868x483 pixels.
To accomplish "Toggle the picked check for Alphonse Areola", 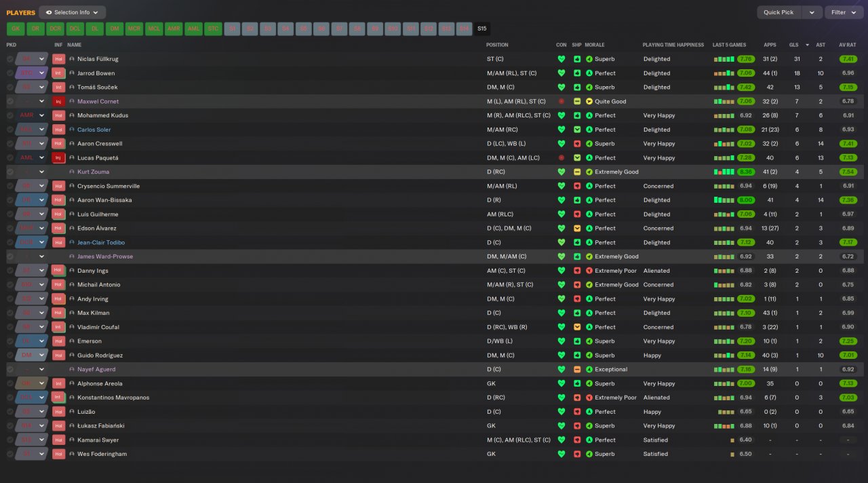I will pos(10,384).
